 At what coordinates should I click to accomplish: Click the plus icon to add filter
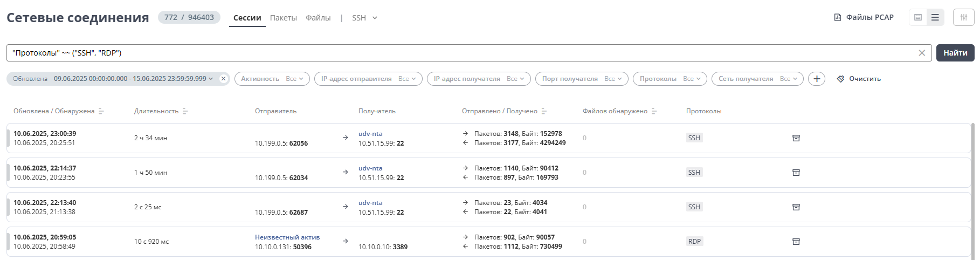[x=817, y=79]
